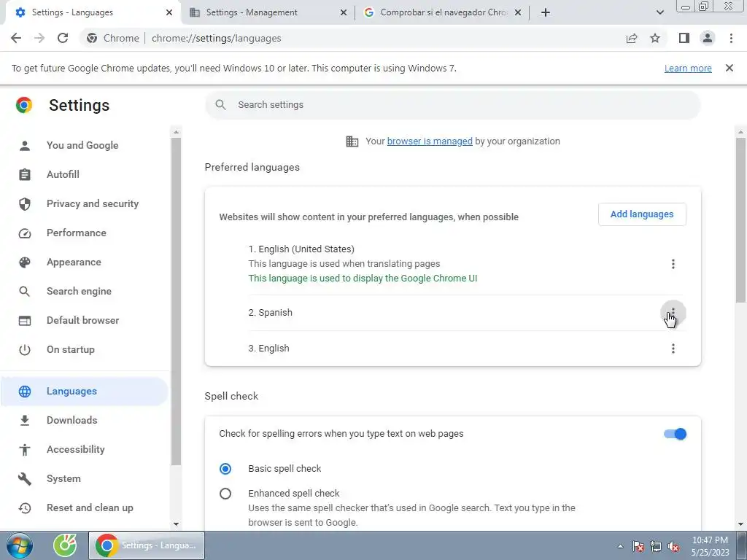Go back using the browser back arrow
The width and height of the screenshot is (747, 560).
click(16, 38)
